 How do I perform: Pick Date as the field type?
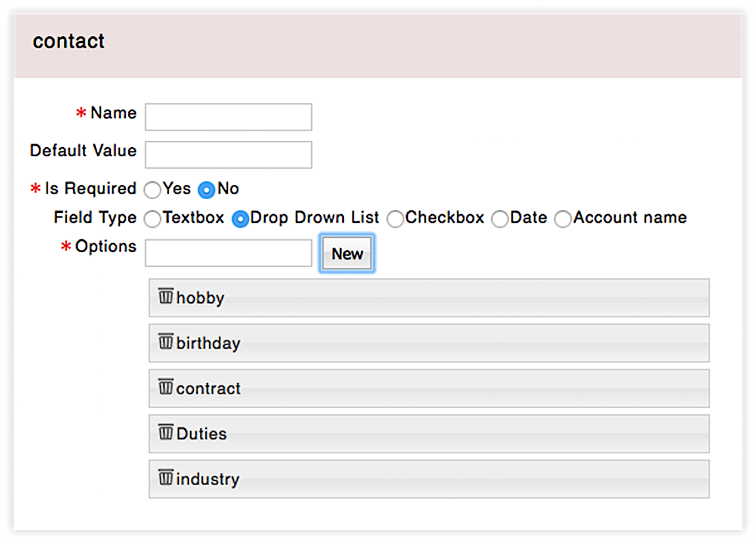[x=500, y=219]
